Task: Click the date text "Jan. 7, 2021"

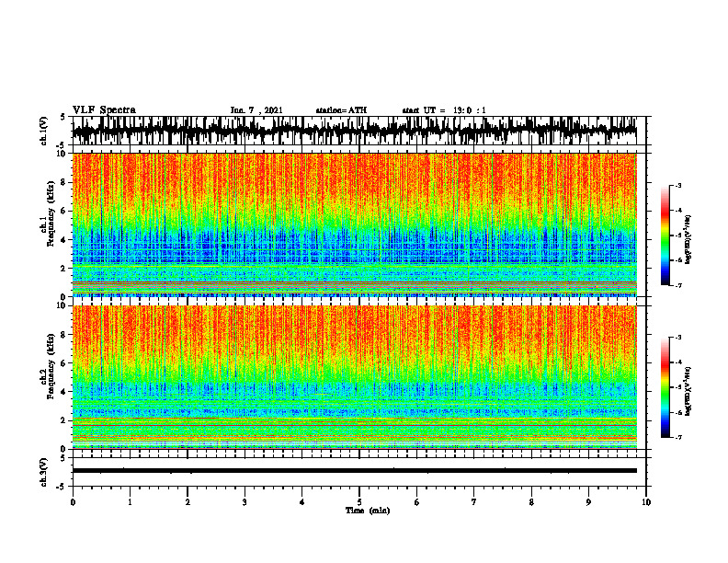Action: click(x=256, y=110)
